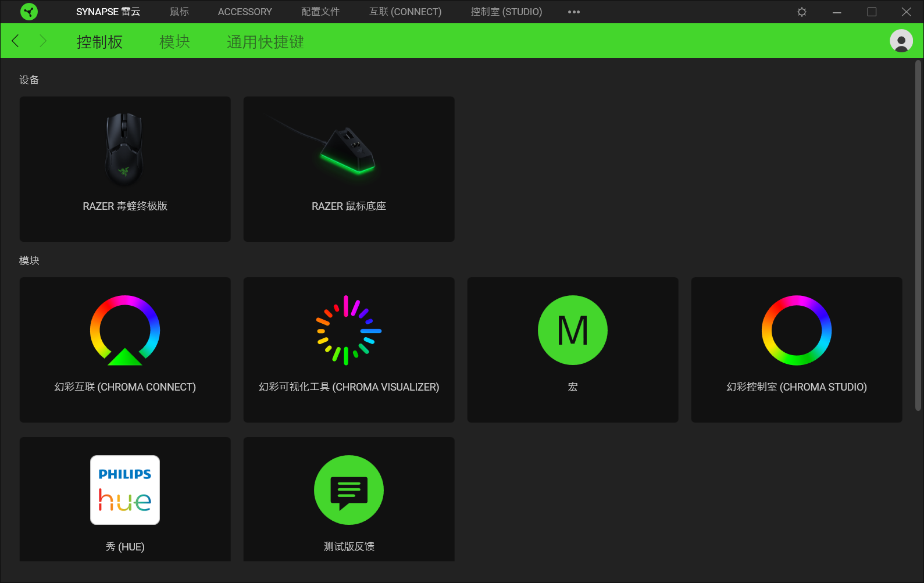924x583 pixels.
Task: Open the ACCESSORY tab
Action: click(x=245, y=12)
